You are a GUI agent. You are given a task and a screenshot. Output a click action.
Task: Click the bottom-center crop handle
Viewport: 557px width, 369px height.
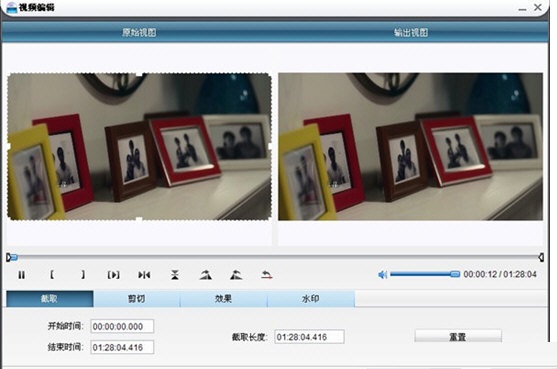pos(139,219)
